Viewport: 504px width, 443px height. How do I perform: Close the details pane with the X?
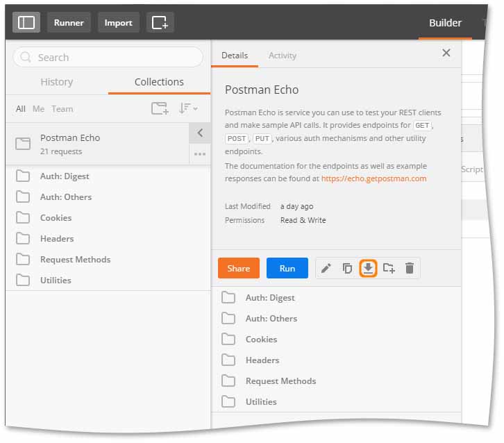click(446, 53)
